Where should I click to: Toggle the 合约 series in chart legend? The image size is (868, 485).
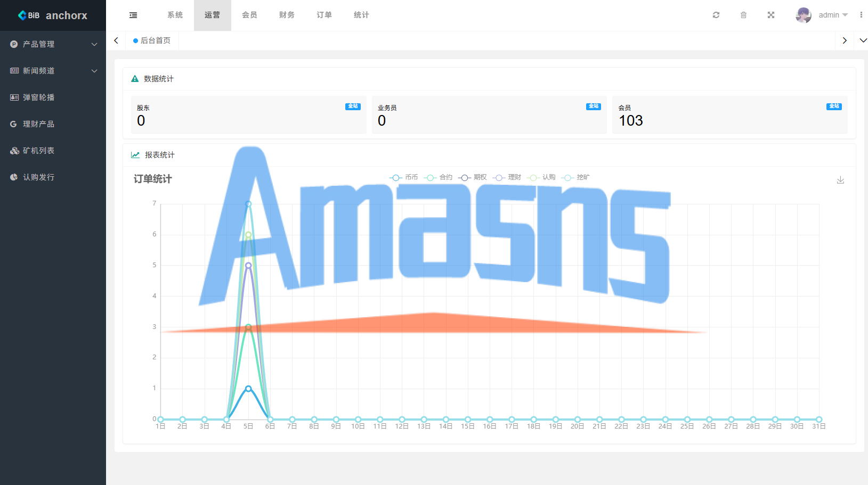438,177
